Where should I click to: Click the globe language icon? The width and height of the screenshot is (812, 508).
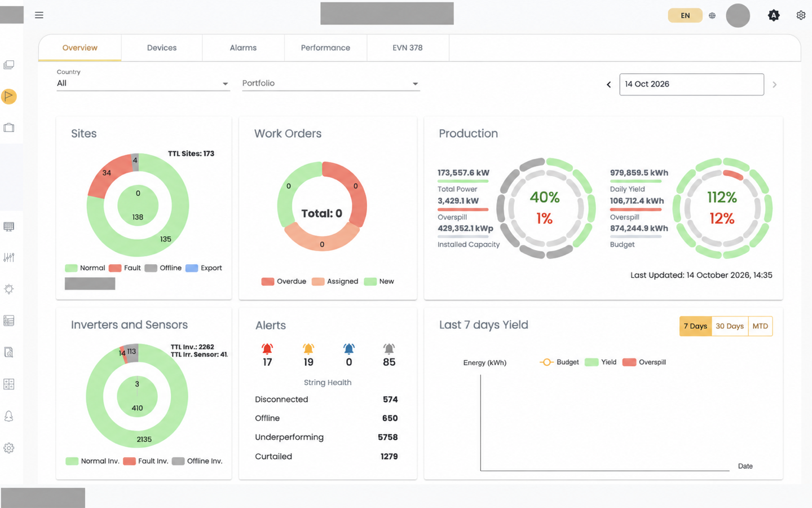click(x=712, y=16)
